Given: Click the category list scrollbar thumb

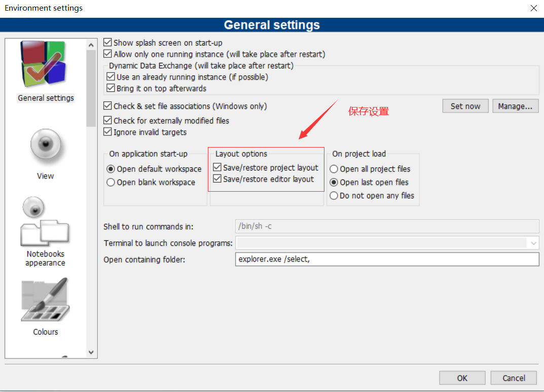Looking at the screenshot, I should pos(91,88).
